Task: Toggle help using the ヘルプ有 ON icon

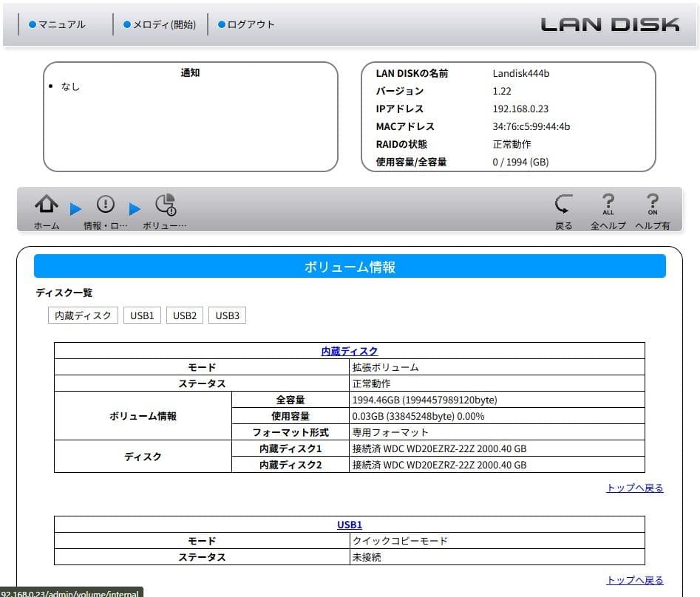Action: pos(653,205)
